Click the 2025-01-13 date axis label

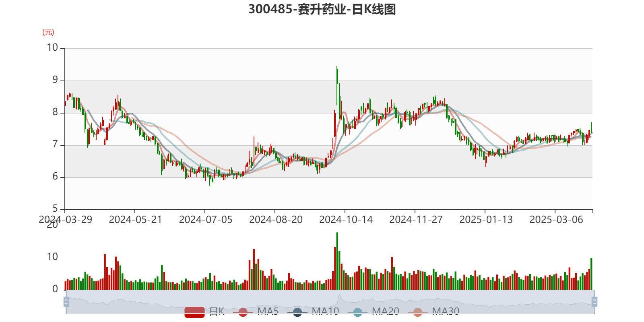(486, 220)
